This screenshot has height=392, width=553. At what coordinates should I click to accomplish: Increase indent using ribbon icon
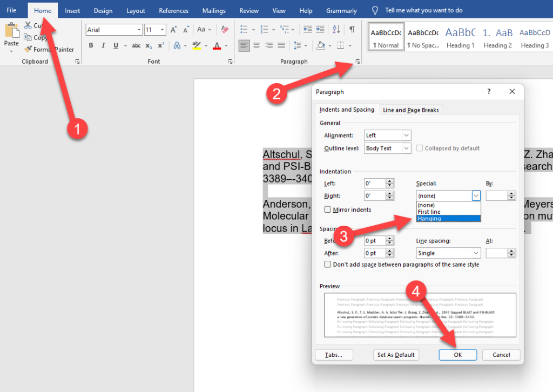pos(321,30)
